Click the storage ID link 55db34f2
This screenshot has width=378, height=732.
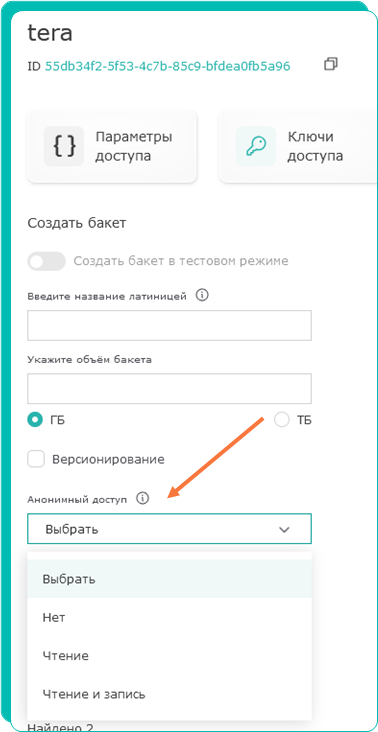pyautogui.click(x=168, y=66)
